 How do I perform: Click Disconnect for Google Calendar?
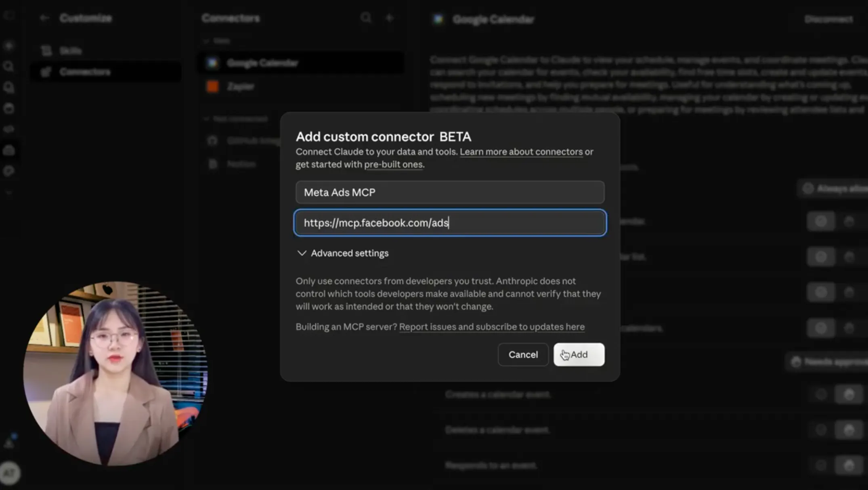[828, 19]
